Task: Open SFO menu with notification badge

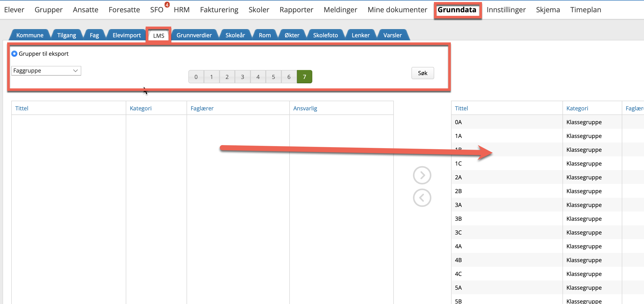Action: (x=157, y=10)
